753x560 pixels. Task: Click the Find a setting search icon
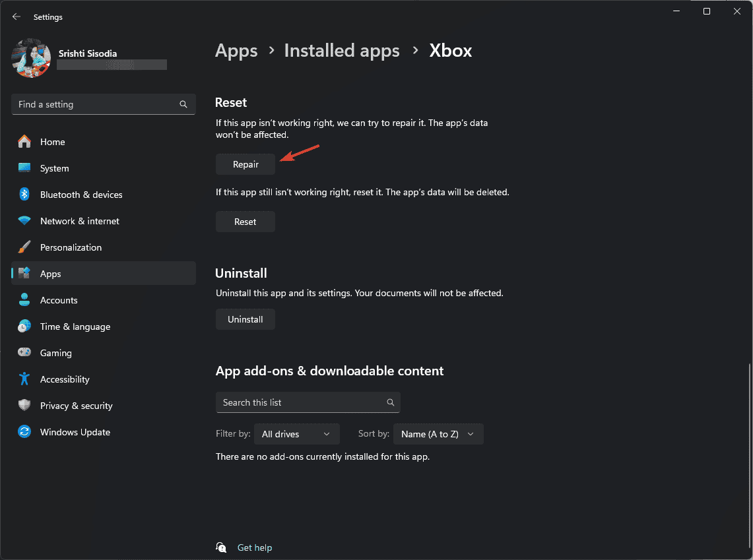[x=183, y=104]
